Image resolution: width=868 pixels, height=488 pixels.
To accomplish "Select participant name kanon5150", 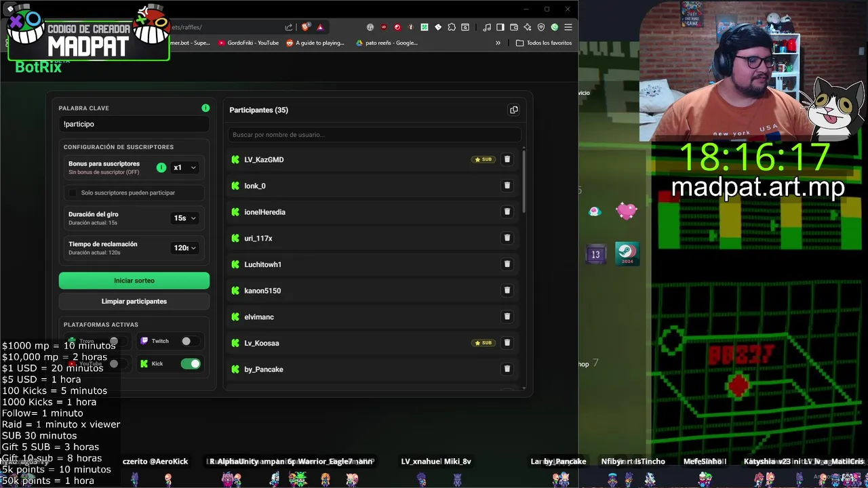I will (x=262, y=291).
